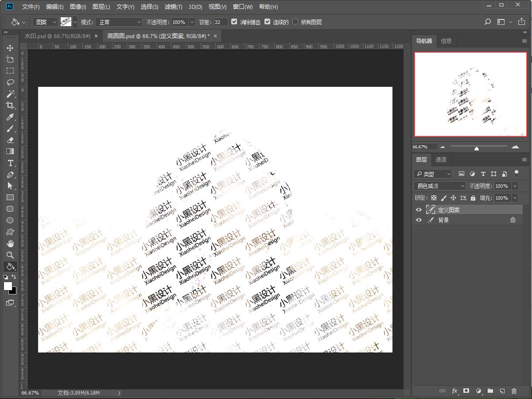Open the 颜色减淡 blend mode dropdown

[x=440, y=186]
